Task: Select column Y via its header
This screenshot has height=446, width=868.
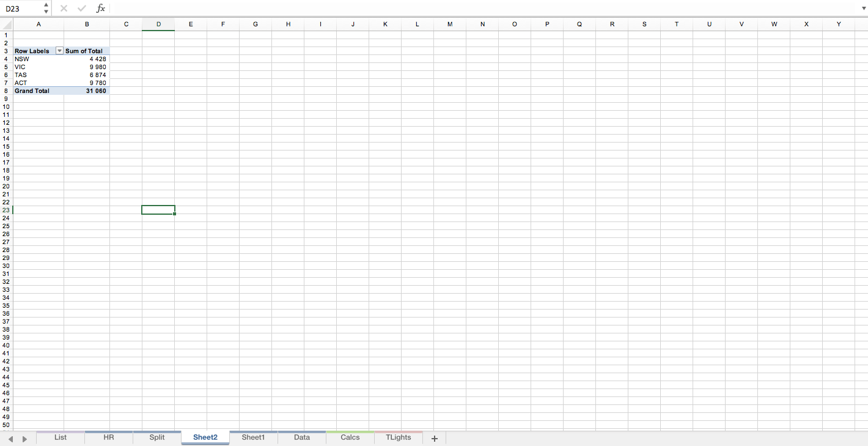Action: point(839,24)
